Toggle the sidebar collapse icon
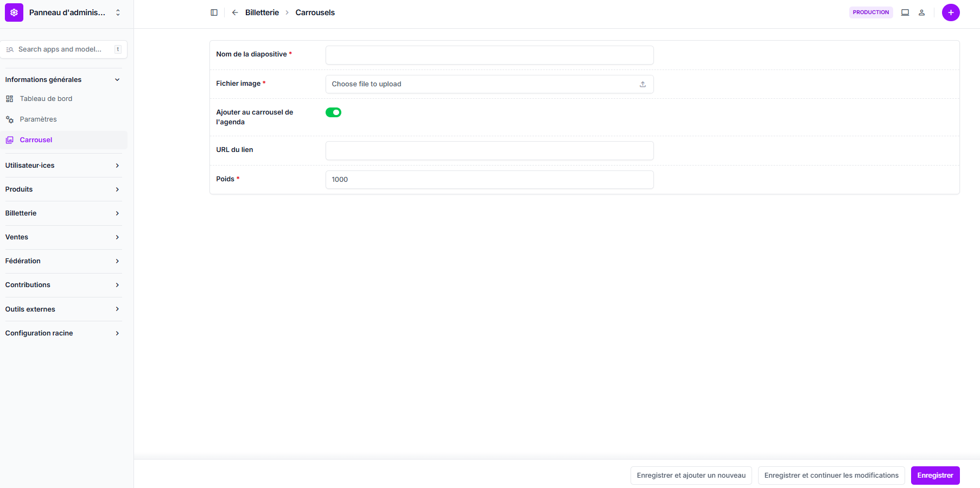Image resolution: width=980 pixels, height=488 pixels. (214, 12)
